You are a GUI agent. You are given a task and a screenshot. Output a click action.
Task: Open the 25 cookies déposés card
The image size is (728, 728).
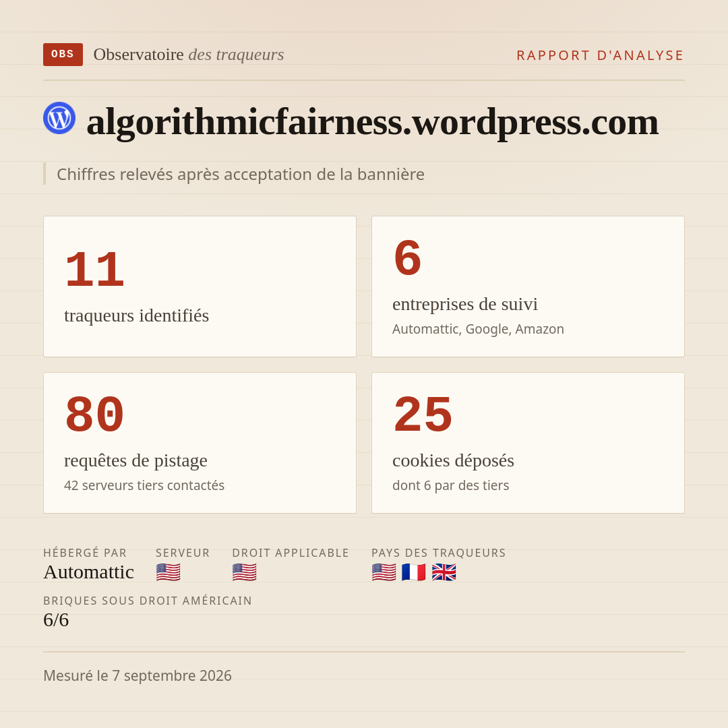(x=528, y=443)
